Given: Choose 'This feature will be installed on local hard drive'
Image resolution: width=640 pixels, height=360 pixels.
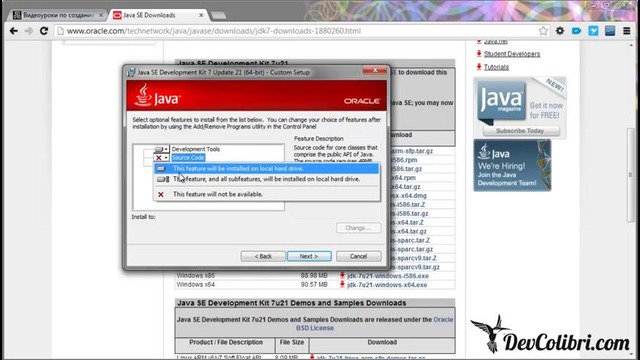Looking at the screenshot, I should [267, 169].
